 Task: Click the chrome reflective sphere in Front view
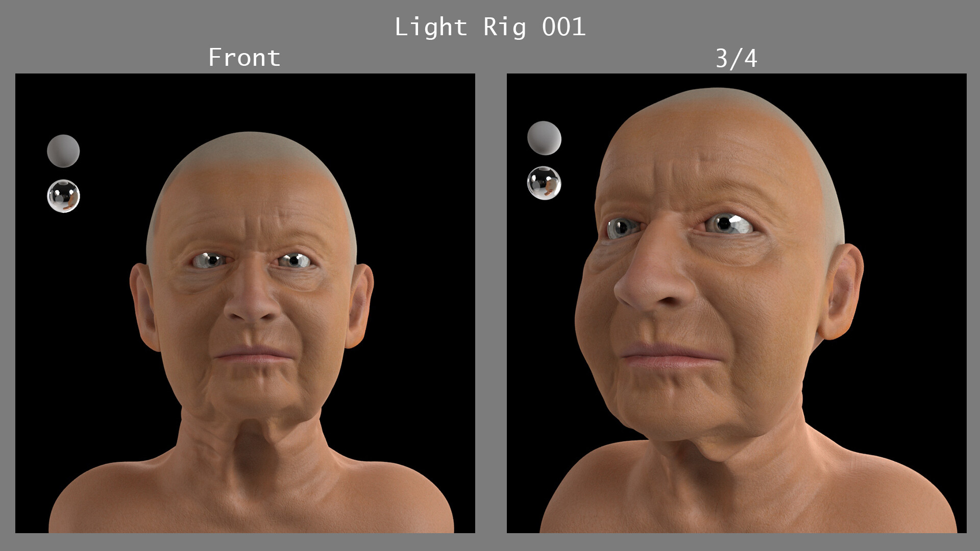point(64,196)
